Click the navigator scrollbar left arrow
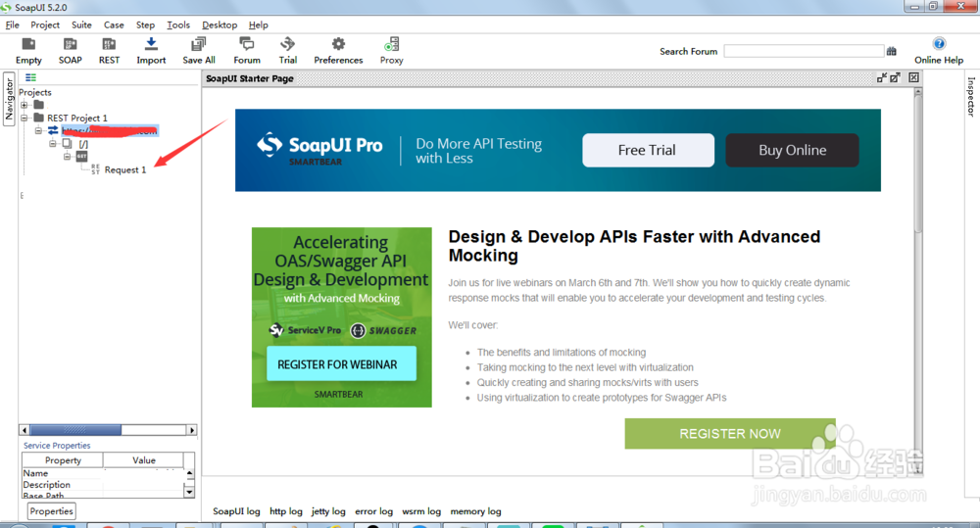 pos(24,430)
